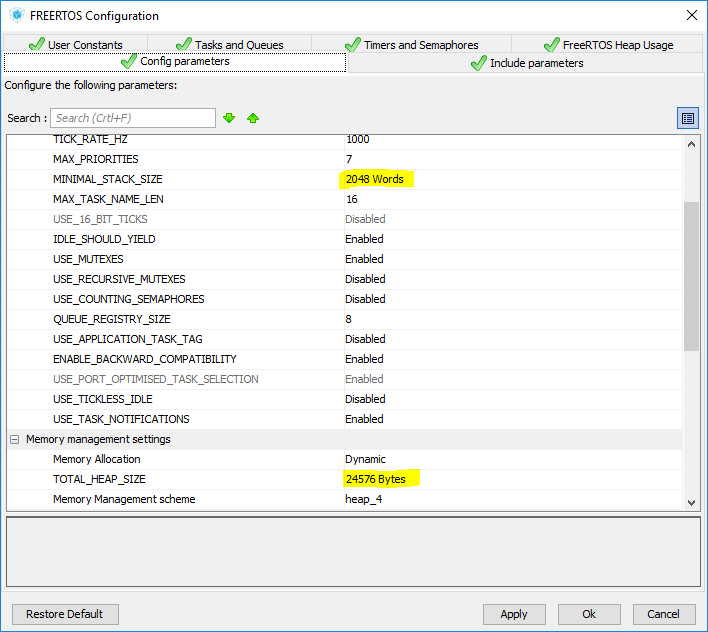
Task: Select the Config parameters tab
Action: click(175, 62)
